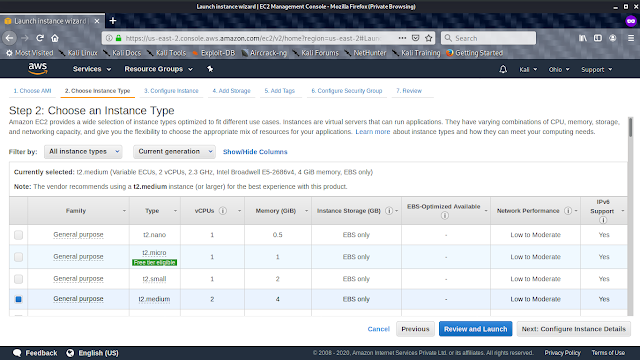Close the Launch instance wizard tab
Screen dimensions: 640x360
point(97,21)
